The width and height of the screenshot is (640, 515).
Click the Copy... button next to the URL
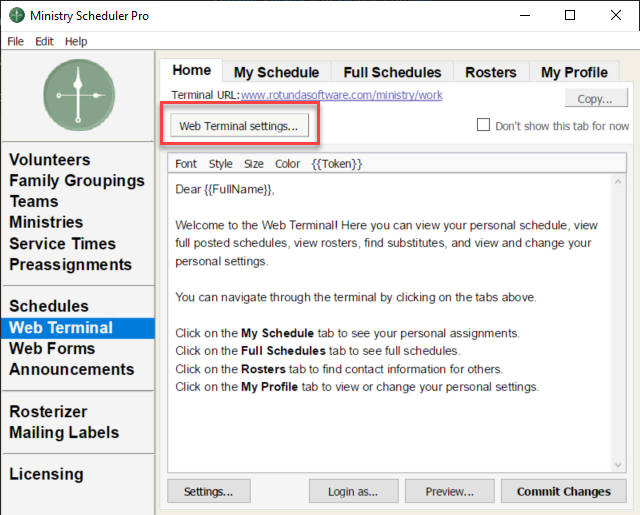pos(596,99)
